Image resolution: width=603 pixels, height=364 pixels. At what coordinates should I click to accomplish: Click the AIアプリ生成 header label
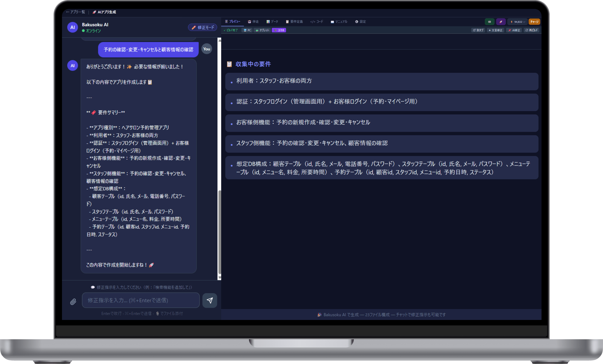coord(104,12)
